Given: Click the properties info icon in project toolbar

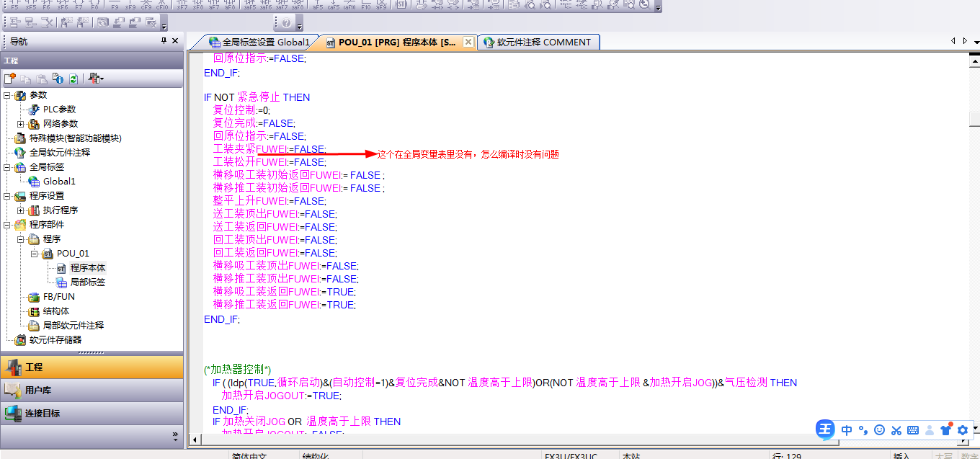Looking at the screenshot, I should coord(58,79).
